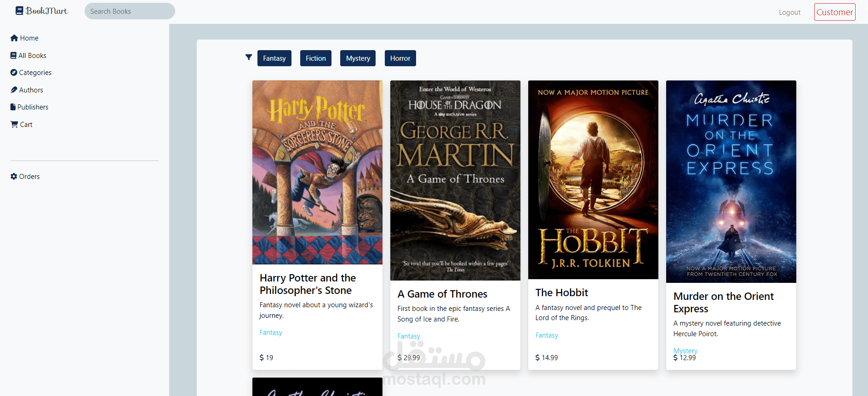This screenshot has width=868, height=396.
Task: Click Mystery tag under Orient Express
Action: tap(685, 350)
